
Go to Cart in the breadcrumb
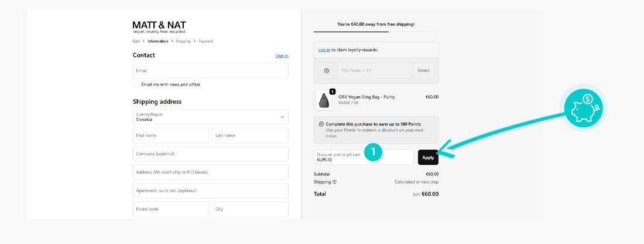coord(136,41)
